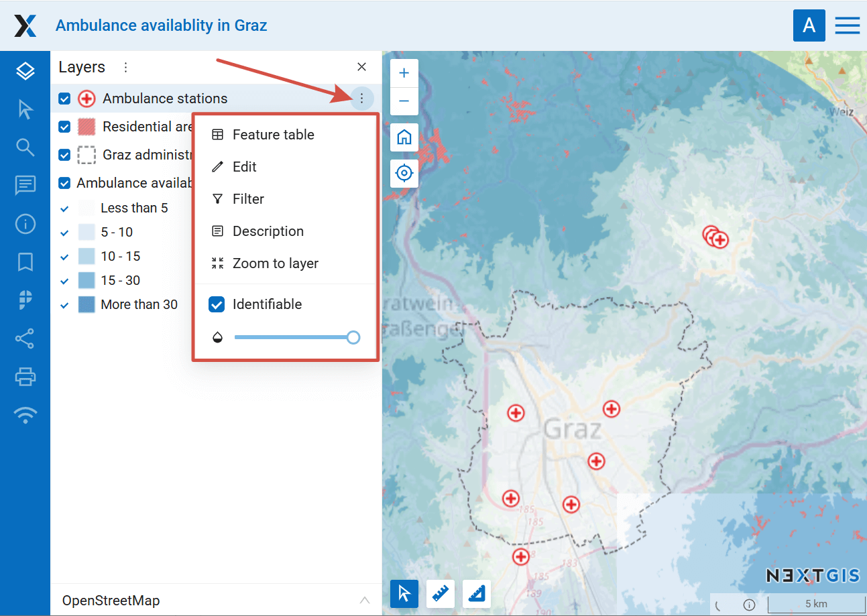This screenshot has width=867, height=616.
Task: Click the home extent button
Action: pos(404,137)
